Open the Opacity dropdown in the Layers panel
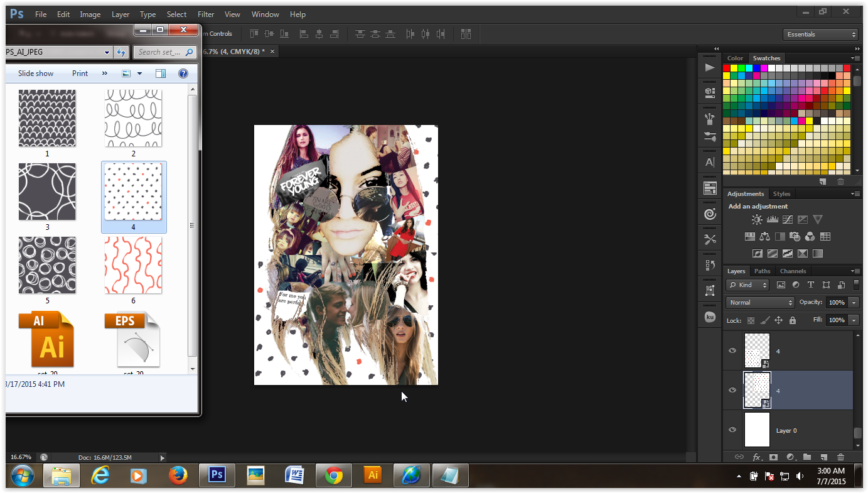The height and width of the screenshot is (493, 868). click(854, 302)
